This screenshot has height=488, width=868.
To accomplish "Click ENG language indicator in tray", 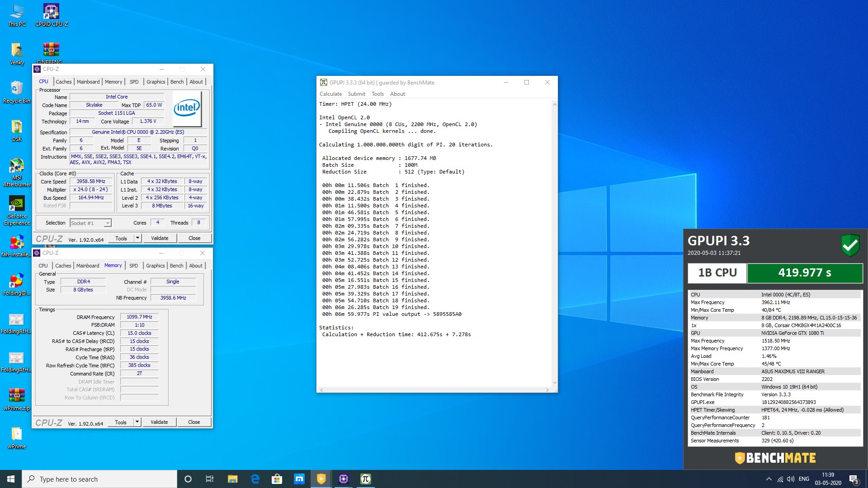I will [x=804, y=479].
